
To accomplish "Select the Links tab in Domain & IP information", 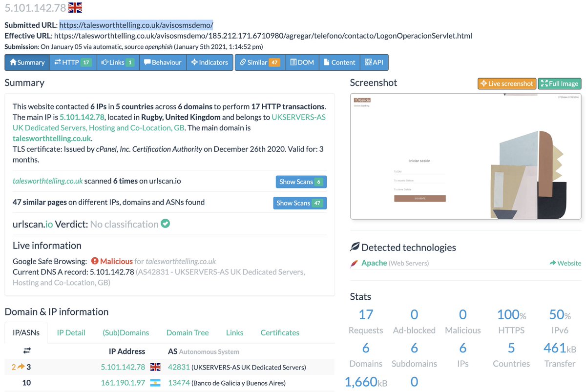I will pos(235,332).
